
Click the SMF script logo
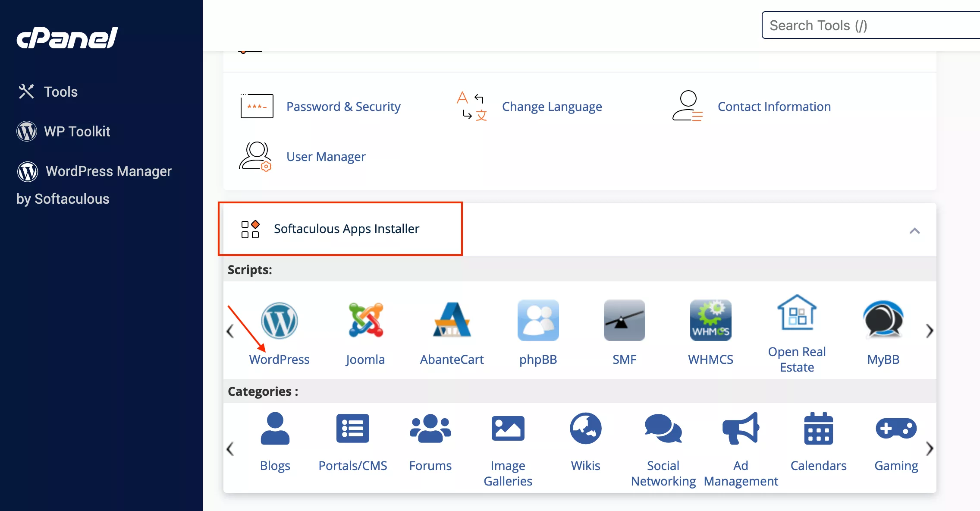point(625,320)
